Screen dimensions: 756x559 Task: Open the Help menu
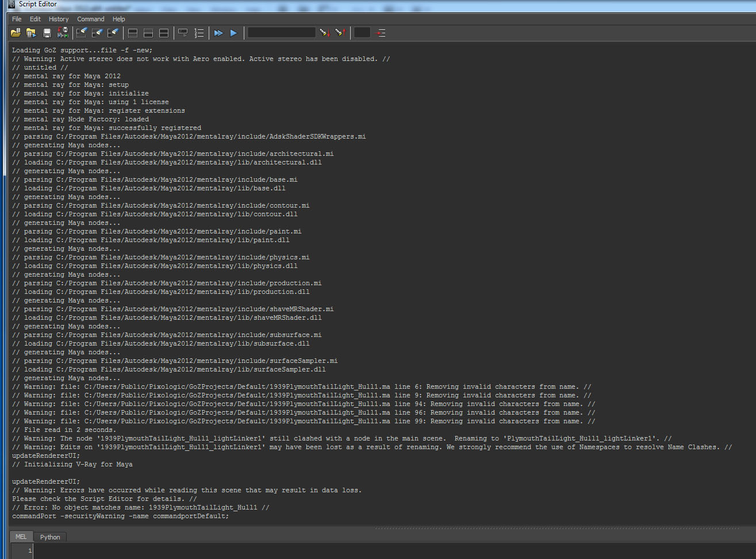[x=118, y=19]
